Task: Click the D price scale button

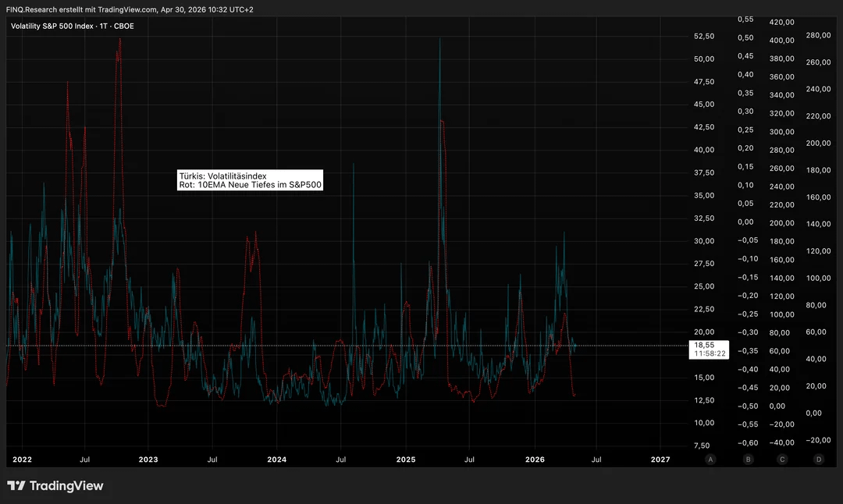Action: tap(819, 460)
